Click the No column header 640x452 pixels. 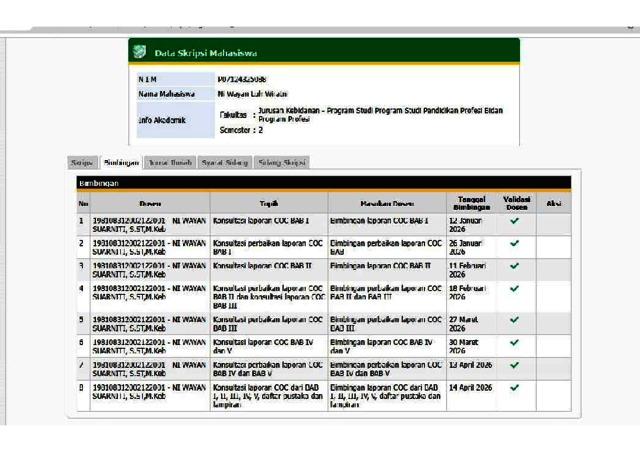[83, 203]
